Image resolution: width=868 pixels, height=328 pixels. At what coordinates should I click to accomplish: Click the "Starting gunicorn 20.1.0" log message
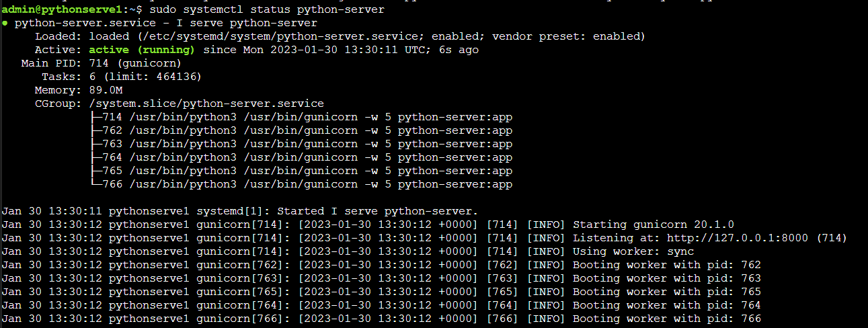click(654, 224)
